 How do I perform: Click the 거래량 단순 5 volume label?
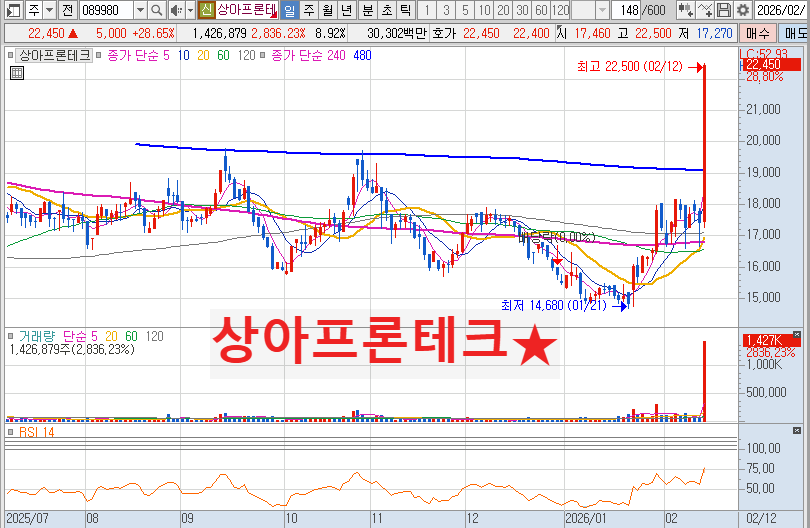pyautogui.click(x=58, y=336)
